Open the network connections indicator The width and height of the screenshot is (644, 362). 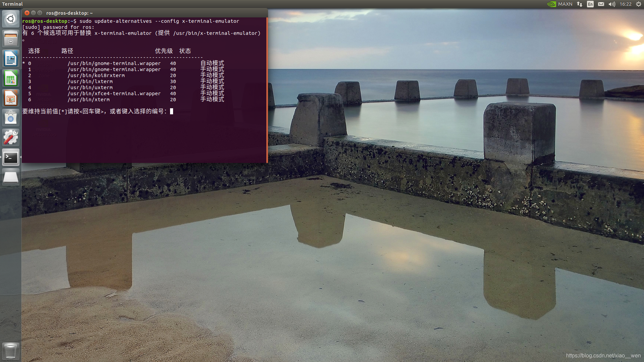[x=580, y=4]
